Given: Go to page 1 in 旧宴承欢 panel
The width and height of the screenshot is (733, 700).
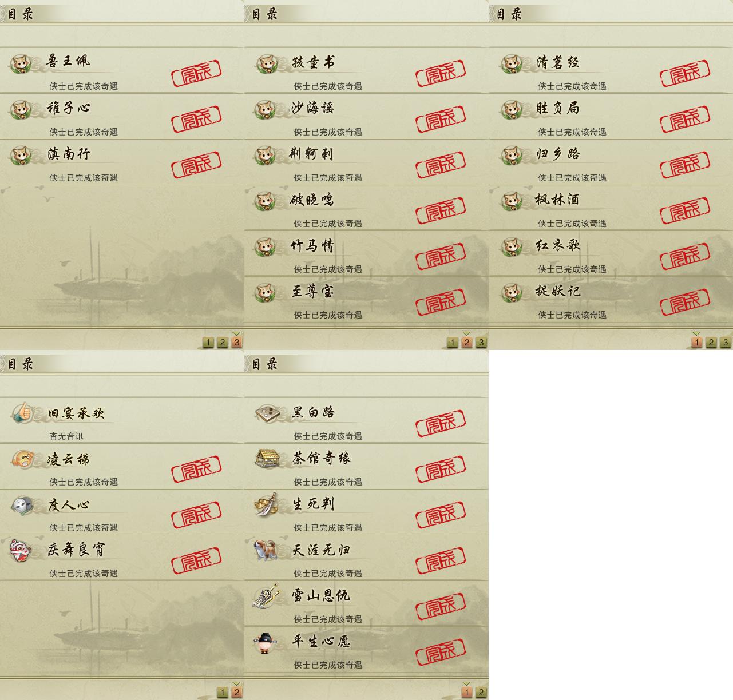Looking at the screenshot, I should point(223,693).
